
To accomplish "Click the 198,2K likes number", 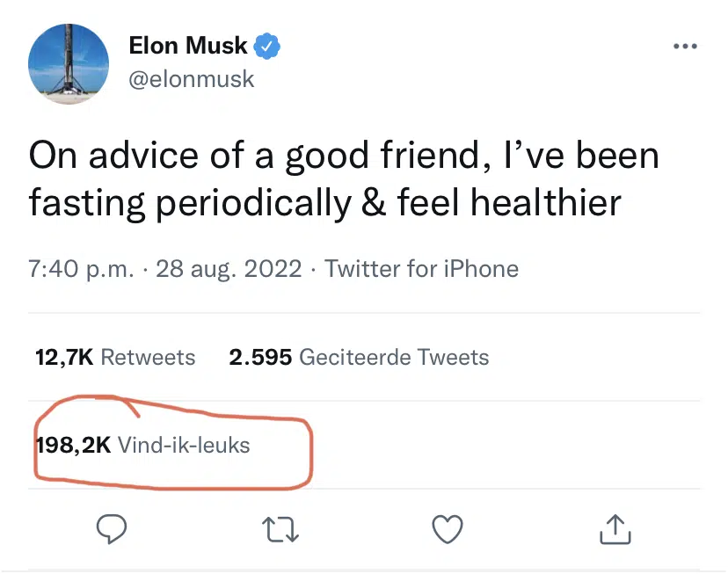I will click(72, 446).
